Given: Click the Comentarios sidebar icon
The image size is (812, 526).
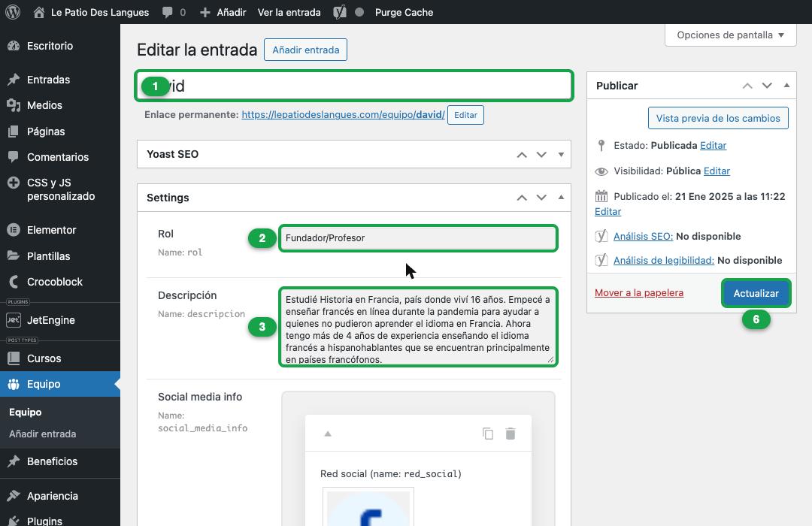Looking at the screenshot, I should coord(14,156).
